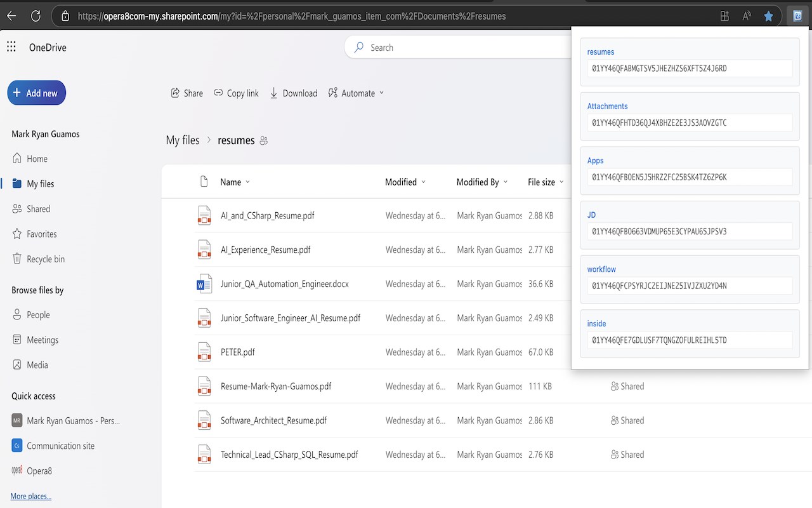
Task: Open Favorites in the left navigation
Action: point(41,234)
